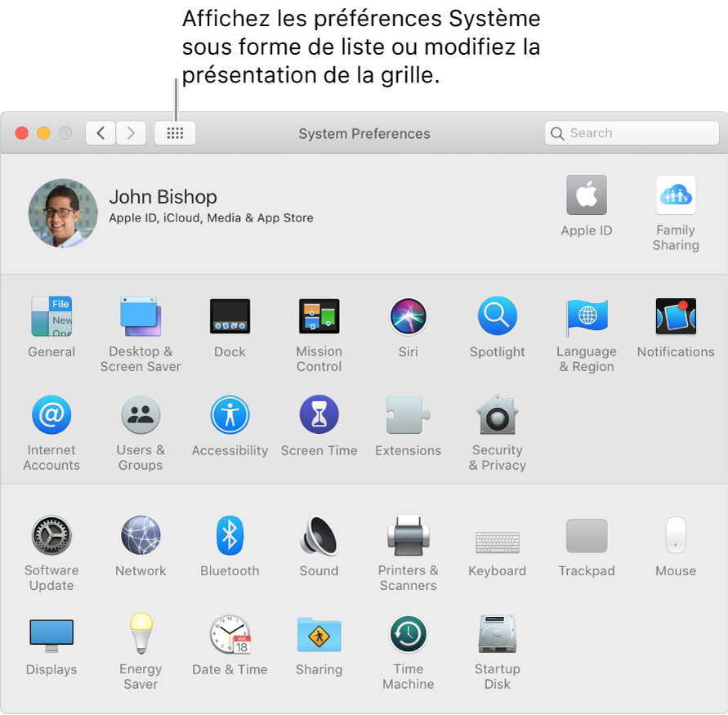Open the Dock preferences
This screenshot has height=715, width=728.
[230, 316]
